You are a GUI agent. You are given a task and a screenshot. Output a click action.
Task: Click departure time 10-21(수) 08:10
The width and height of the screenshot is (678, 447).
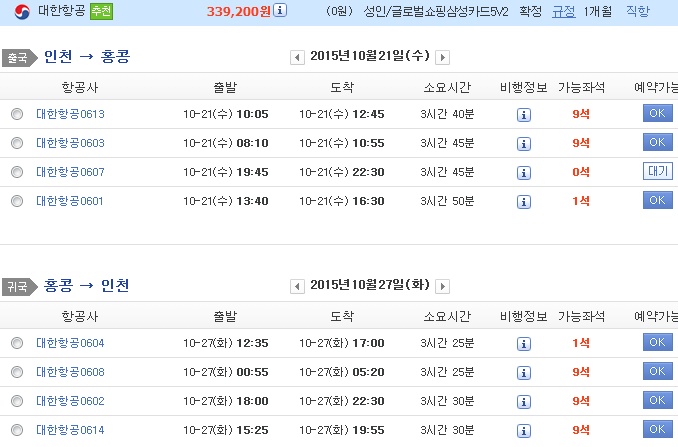tap(226, 143)
